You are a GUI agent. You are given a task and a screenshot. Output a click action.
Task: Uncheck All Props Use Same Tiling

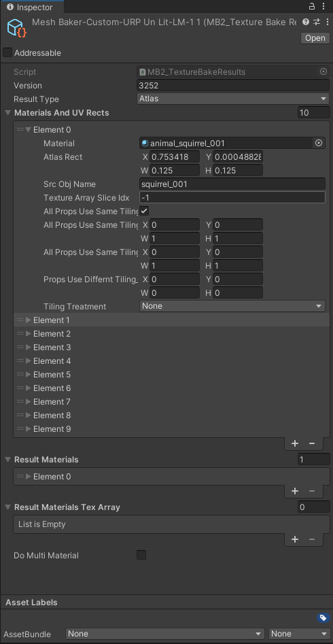pos(144,211)
